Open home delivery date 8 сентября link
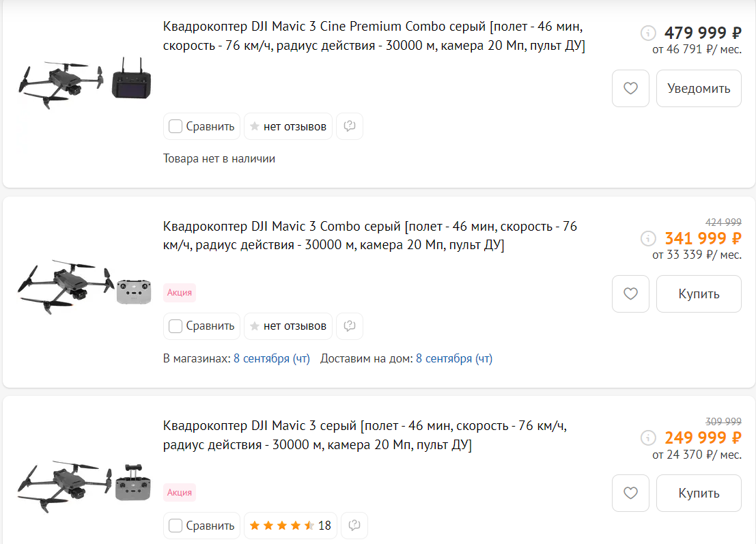This screenshot has height=544, width=756. click(454, 358)
